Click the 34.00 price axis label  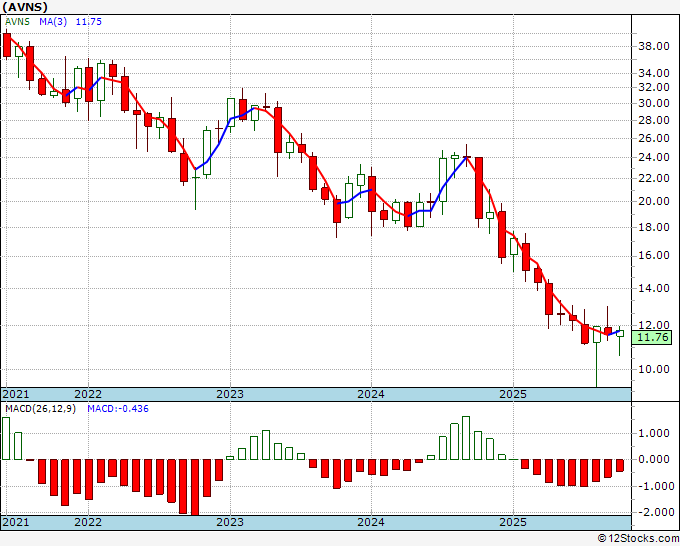(x=654, y=73)
